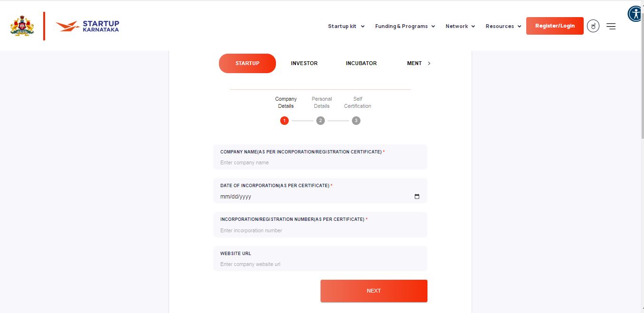Click the NEXT button
Viewport: 644px width, 313px height.
pyautogui.click(x=374, y=290)
